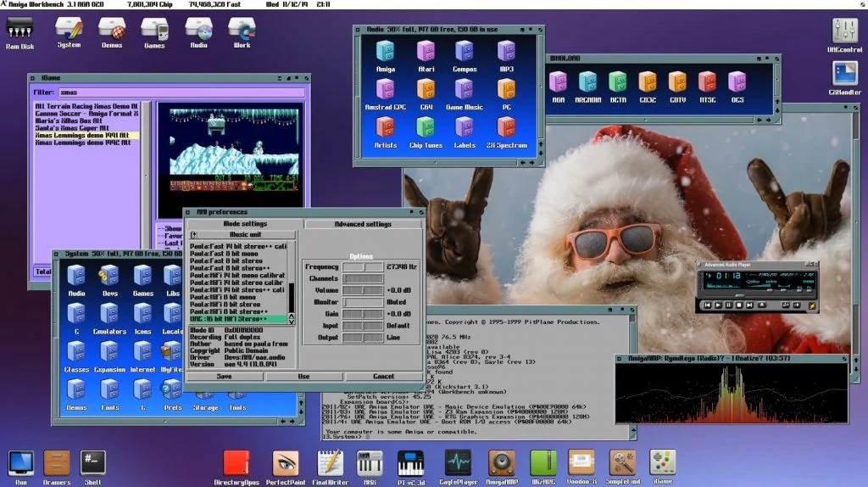Screen dimensions: 868x487
Task: Open the Prefs drawer in System window
Action: coord(172,395)
